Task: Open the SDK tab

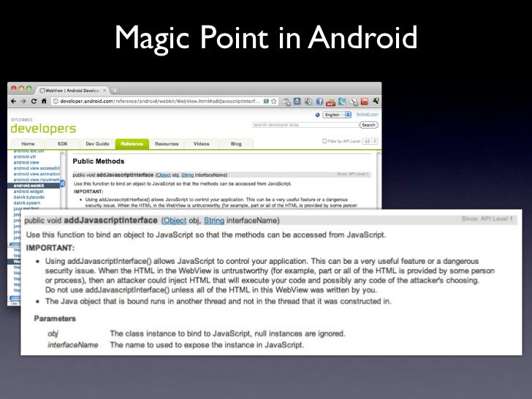Action: tap(62, 144)
